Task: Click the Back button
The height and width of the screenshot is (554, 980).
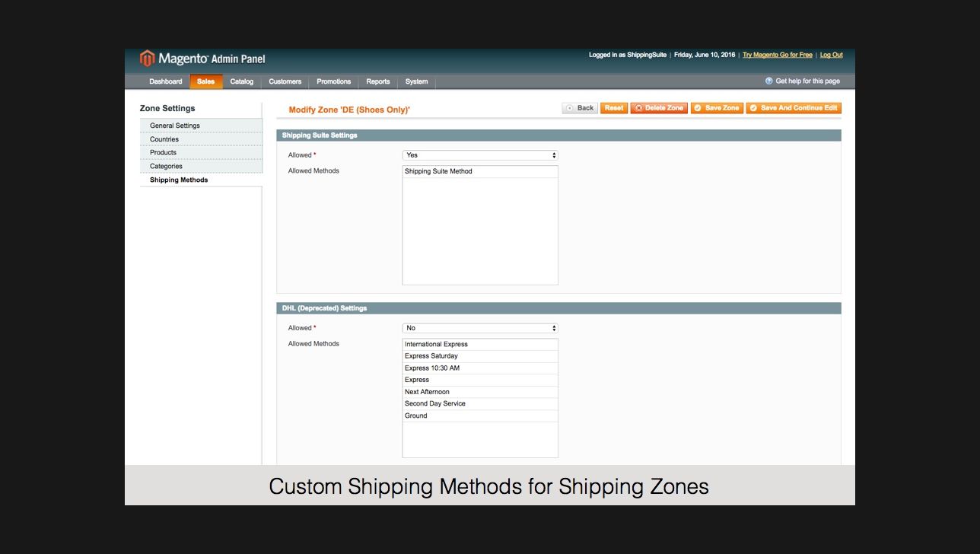Action: click(x=580, y=108)
